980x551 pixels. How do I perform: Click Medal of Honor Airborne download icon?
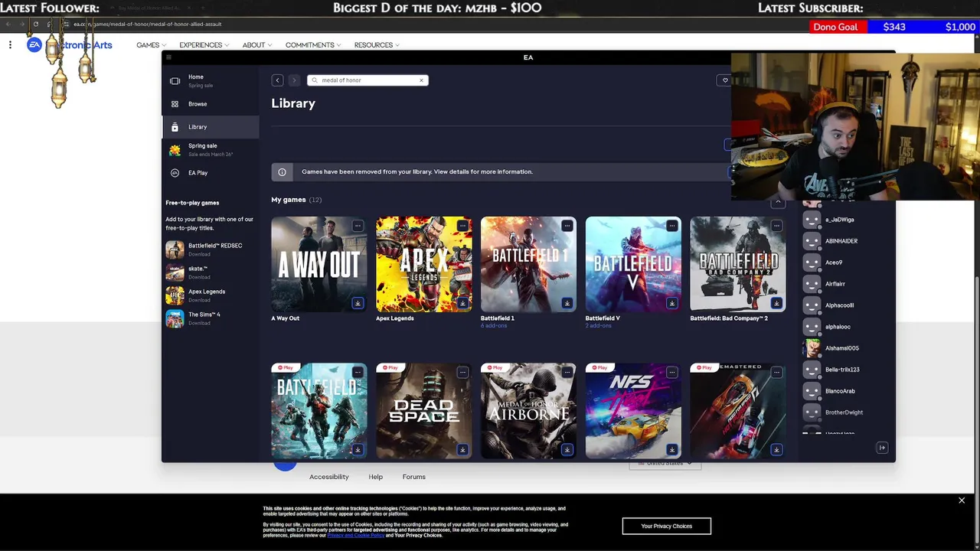[567, 449]
